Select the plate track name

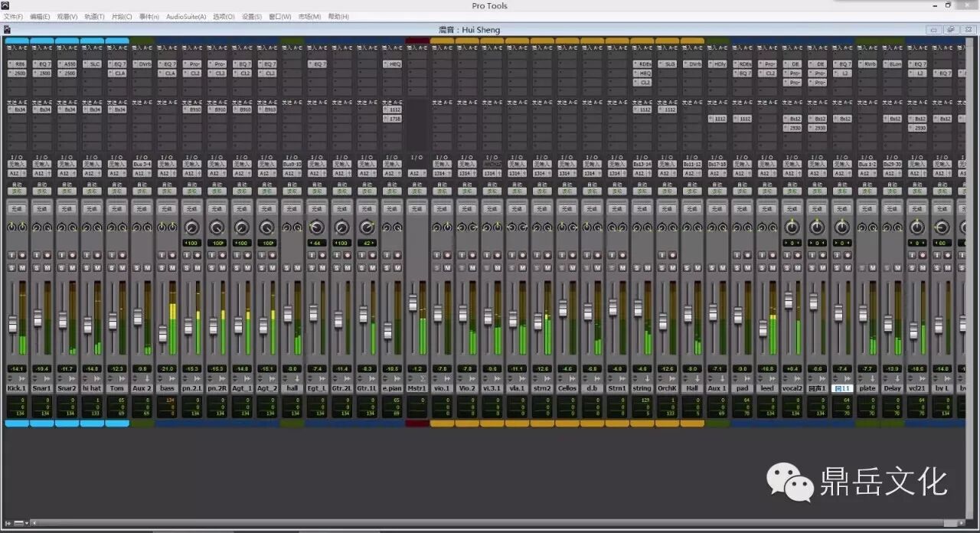tap(867, 388)
